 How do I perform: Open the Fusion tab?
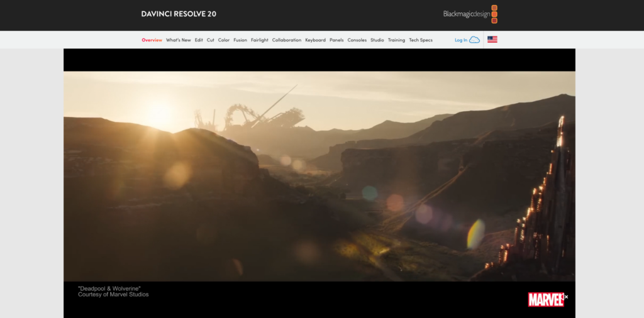pyautogui.click(x=240, y=40)
